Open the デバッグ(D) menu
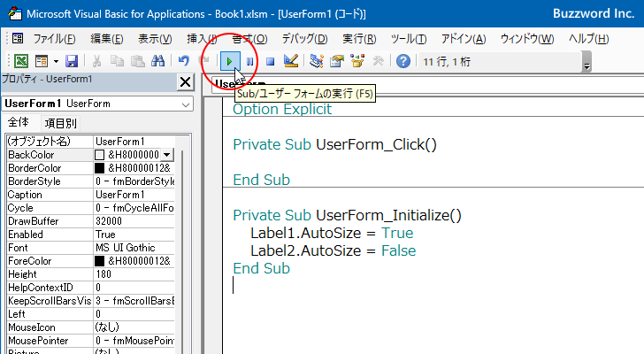 (x=304, y=39)
